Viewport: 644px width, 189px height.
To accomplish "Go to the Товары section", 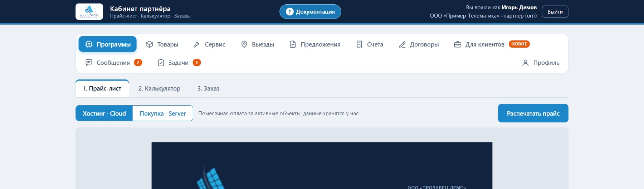I will coord(162,44).
